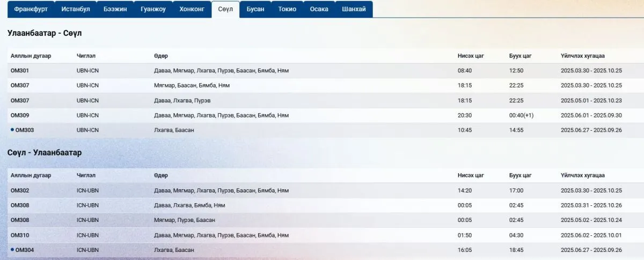Open the Бусан tab
The image size is (644, 260).
point(255,10)
